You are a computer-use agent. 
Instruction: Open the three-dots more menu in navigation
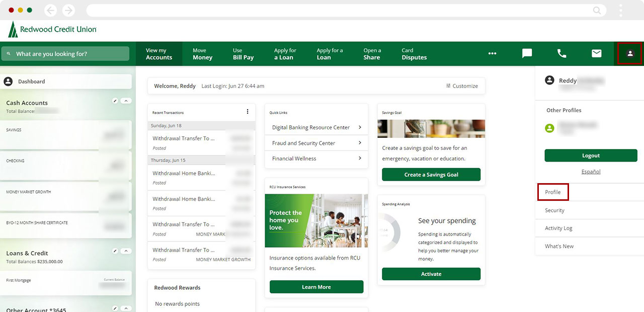pyautogui.click(x=493, y=53)
